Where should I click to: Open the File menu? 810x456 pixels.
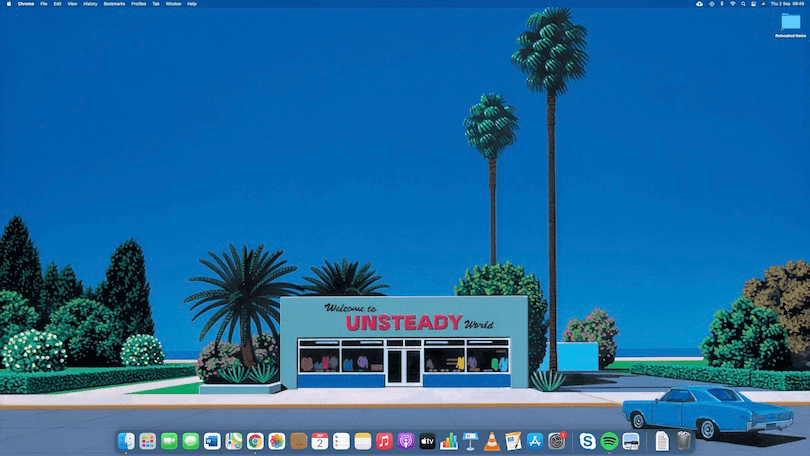pos(44,4)
